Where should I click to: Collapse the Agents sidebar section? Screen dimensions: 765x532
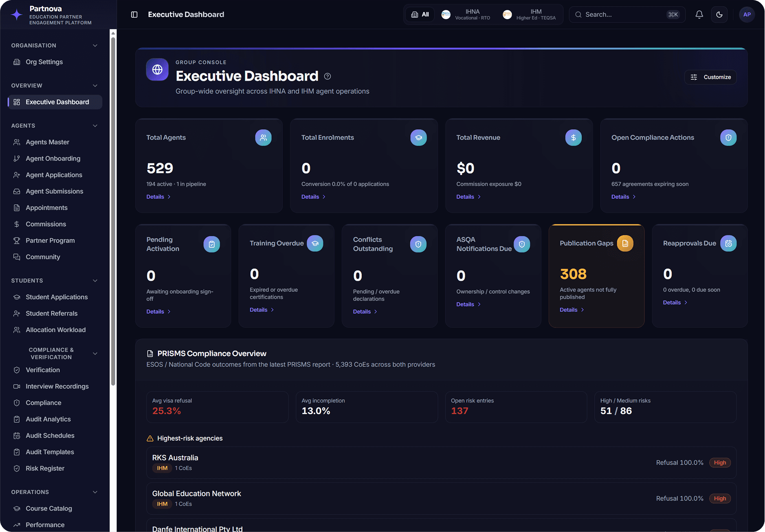pos(95,125)
